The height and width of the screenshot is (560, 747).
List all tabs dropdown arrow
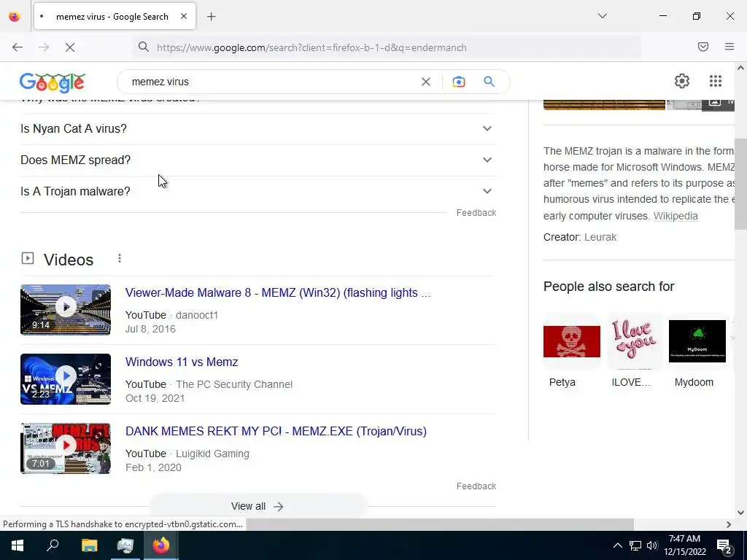click(602, 16)
